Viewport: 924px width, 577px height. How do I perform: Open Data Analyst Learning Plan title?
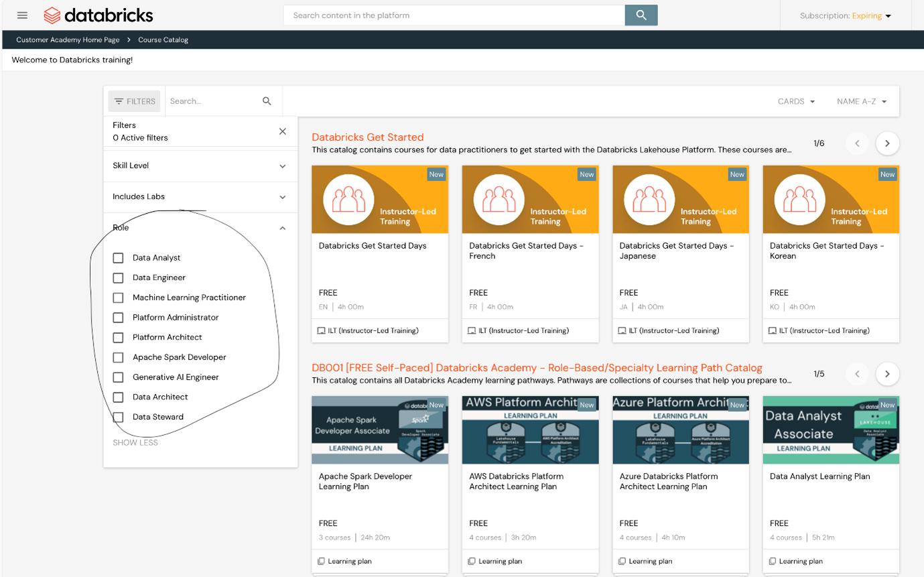(820, 476)
